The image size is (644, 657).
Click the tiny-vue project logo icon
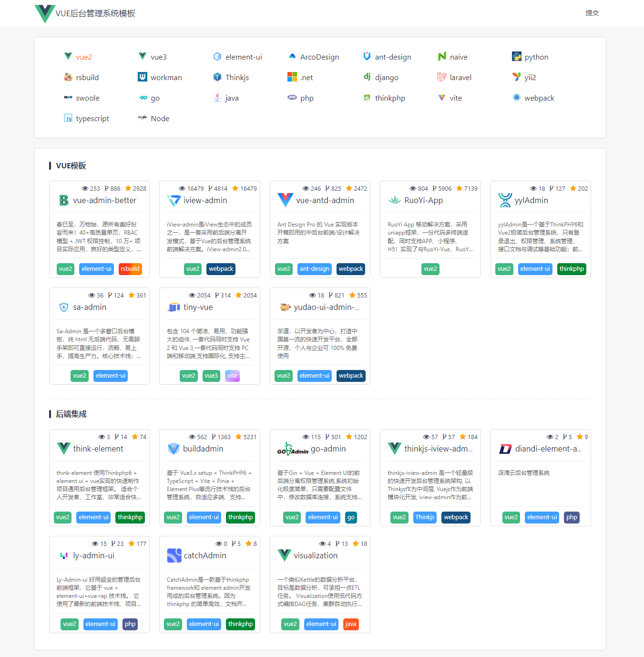click(x=174, y=308)
